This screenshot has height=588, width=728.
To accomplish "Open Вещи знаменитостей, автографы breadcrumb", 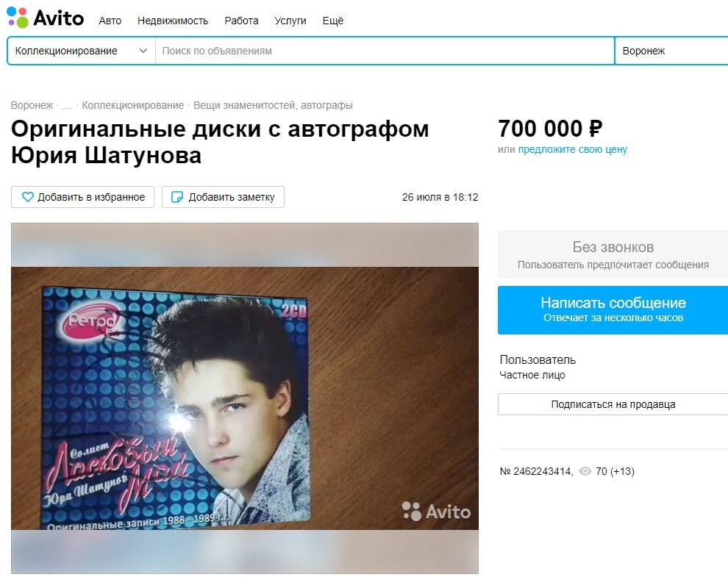I will (x=273, y=105).
